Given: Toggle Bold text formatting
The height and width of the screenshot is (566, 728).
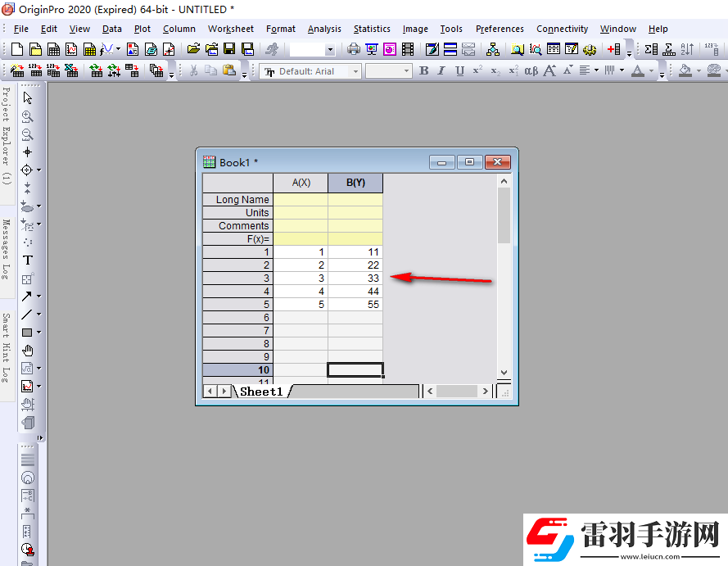Looking at the screenshot, I should click(423, 71).
